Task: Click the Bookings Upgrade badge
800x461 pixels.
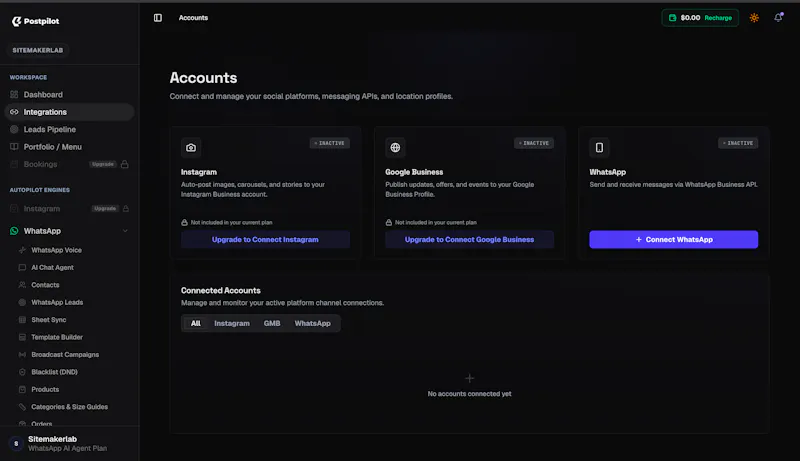Action: pyautogui.click(x=103, y=164)
